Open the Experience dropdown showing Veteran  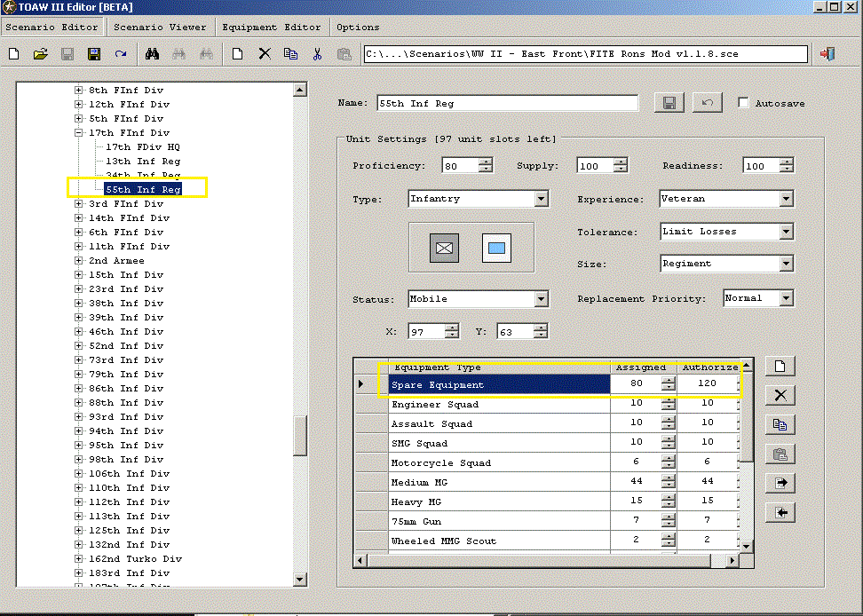click(786, 200)
